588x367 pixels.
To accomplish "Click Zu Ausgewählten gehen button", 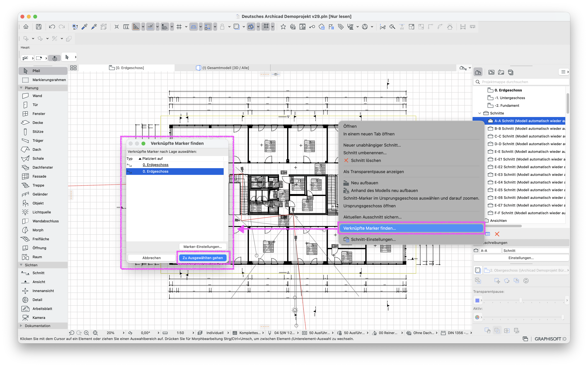I will coord(203,258).
